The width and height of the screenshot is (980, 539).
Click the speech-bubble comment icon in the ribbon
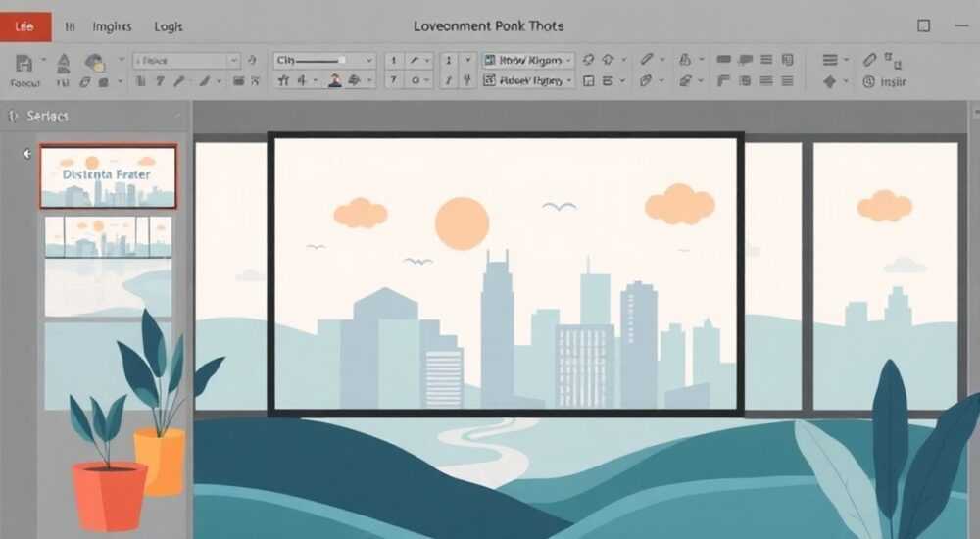point(745,60)
